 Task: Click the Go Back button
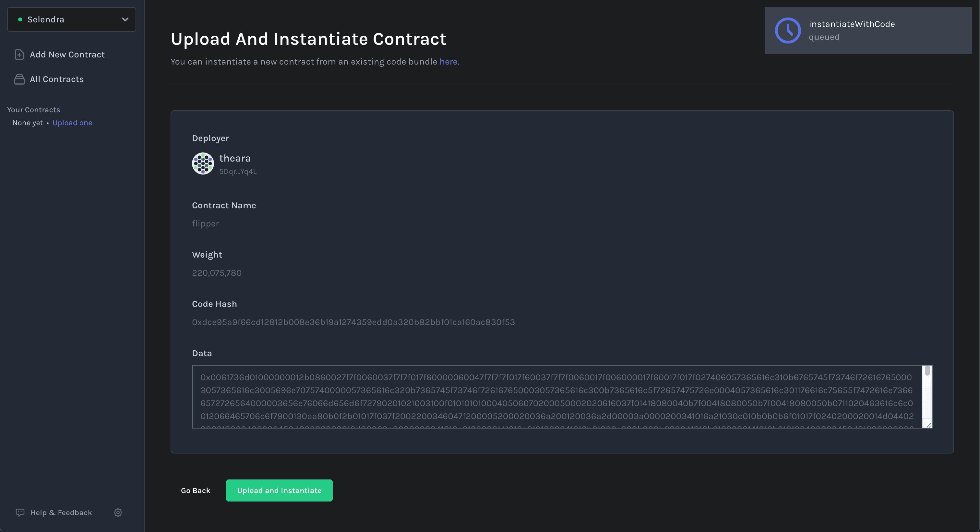point(196,490)
